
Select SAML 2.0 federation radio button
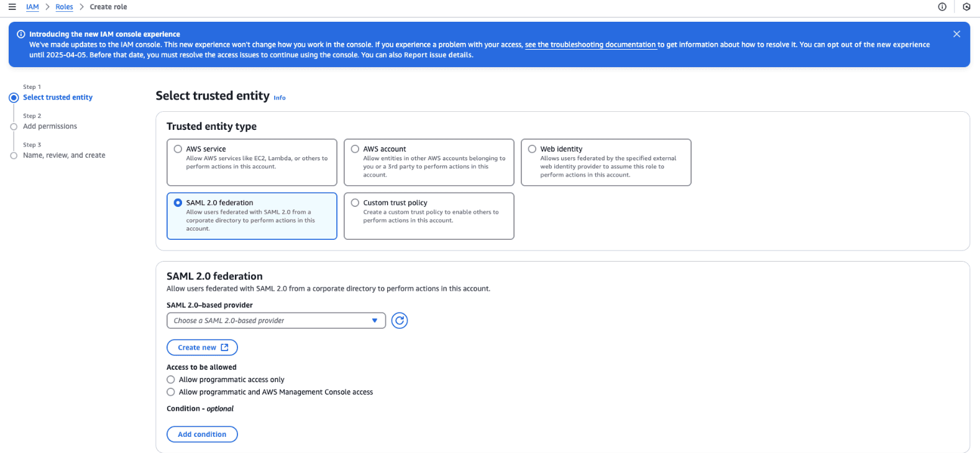pyautogui.click(x=178, y=203)
